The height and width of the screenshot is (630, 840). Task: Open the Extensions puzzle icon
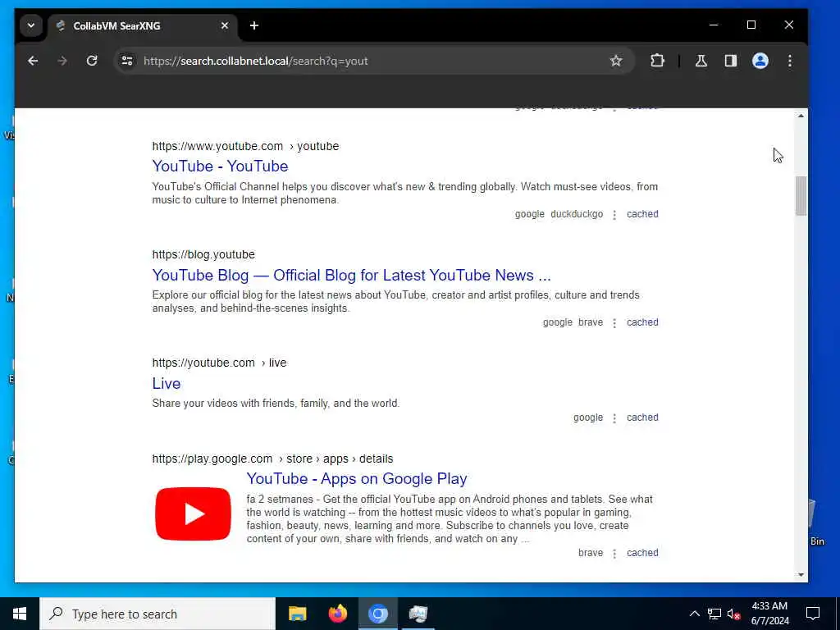[657, 61]
